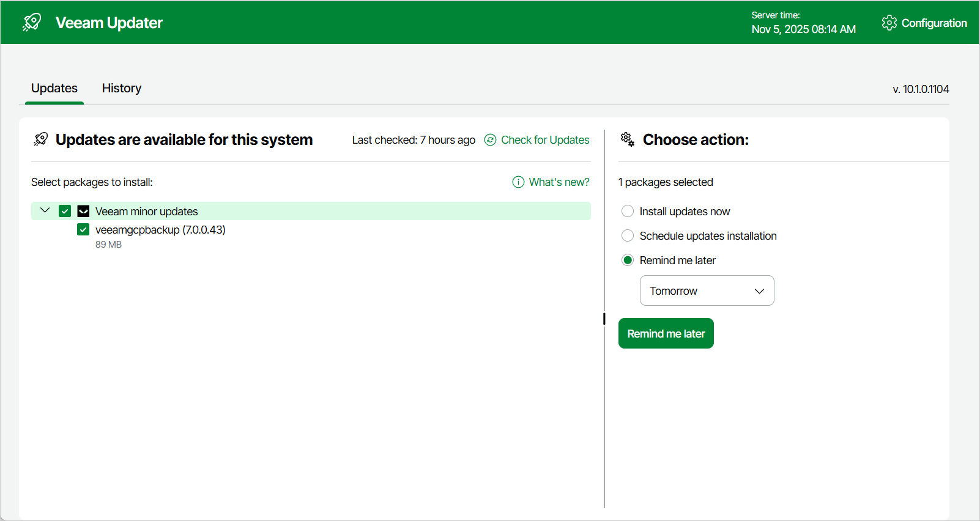Open the Configuration link in header
The image size is (980, 521).
(x=934, y=23)
